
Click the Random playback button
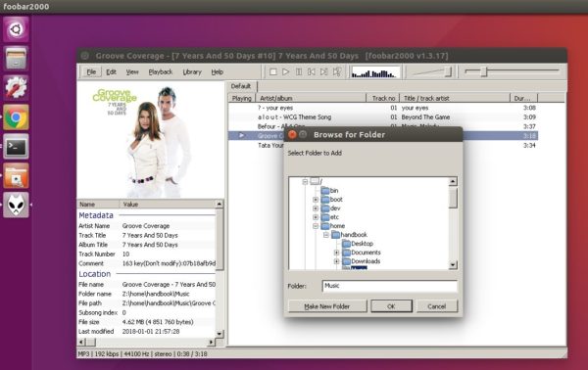337,71
